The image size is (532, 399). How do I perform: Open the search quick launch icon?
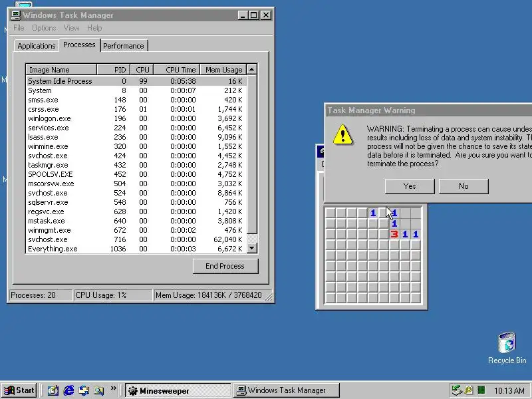point(98,390)
